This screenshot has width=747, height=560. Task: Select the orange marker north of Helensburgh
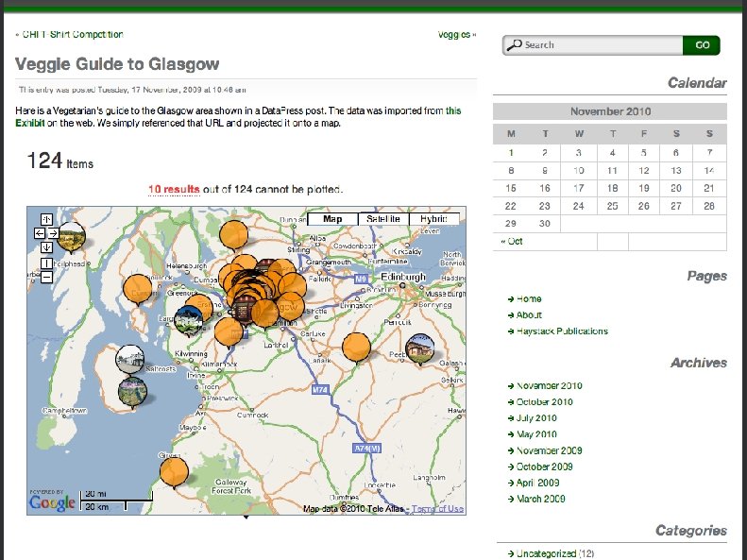pos(233,235)
